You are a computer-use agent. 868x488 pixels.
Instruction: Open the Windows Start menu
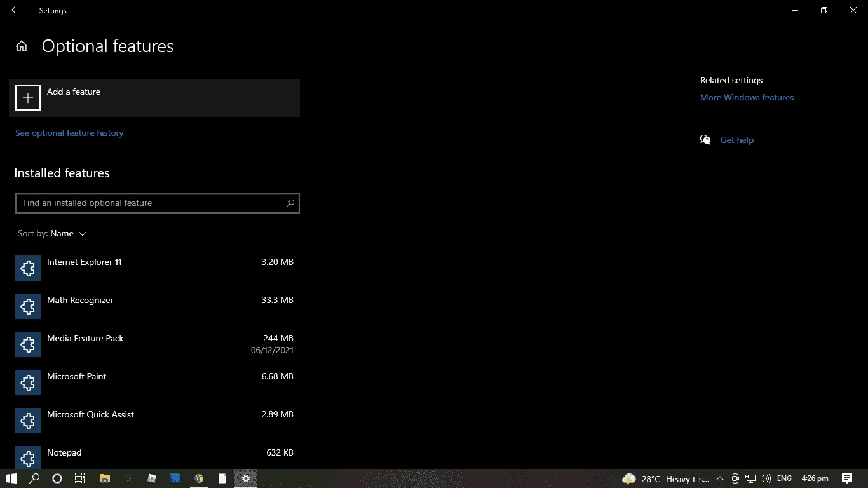[x=11, y=478]
